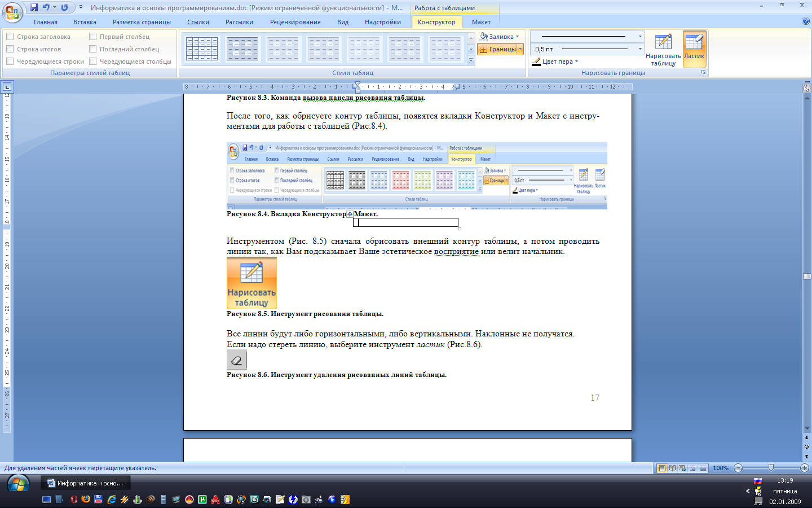Toggle the Первый столбец checkbox
812x508 pixels.
coord(93,37)
